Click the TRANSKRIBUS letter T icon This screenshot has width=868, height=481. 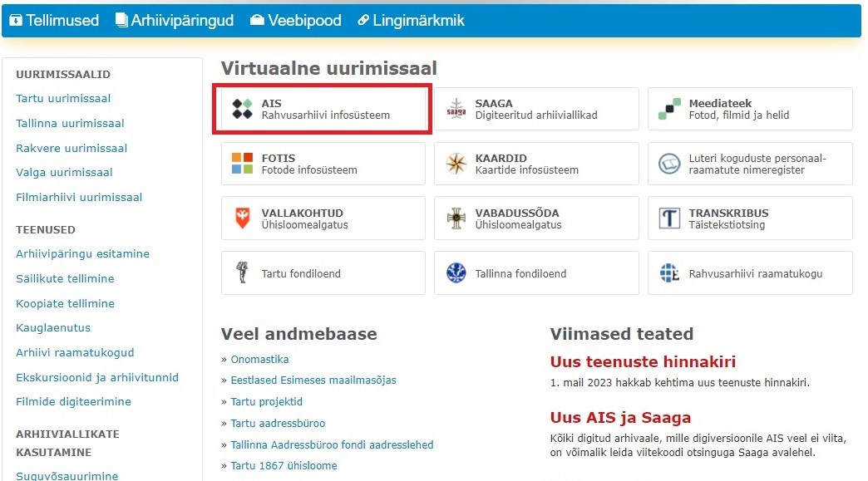669,218
